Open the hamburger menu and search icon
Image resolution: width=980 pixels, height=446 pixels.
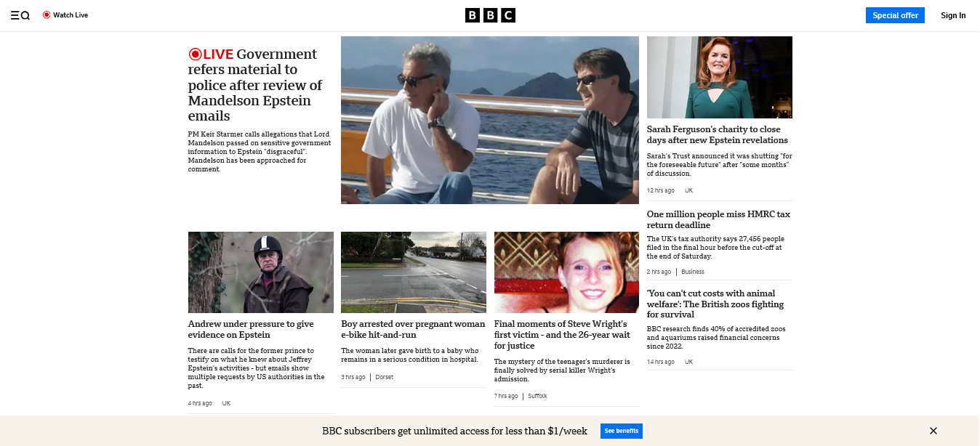20,15
